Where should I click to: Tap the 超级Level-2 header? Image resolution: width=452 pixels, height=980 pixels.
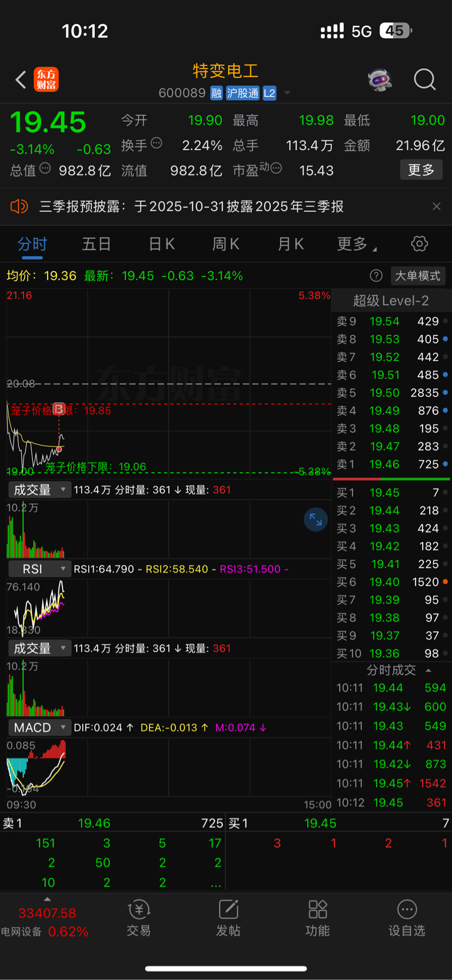point(391,301)
